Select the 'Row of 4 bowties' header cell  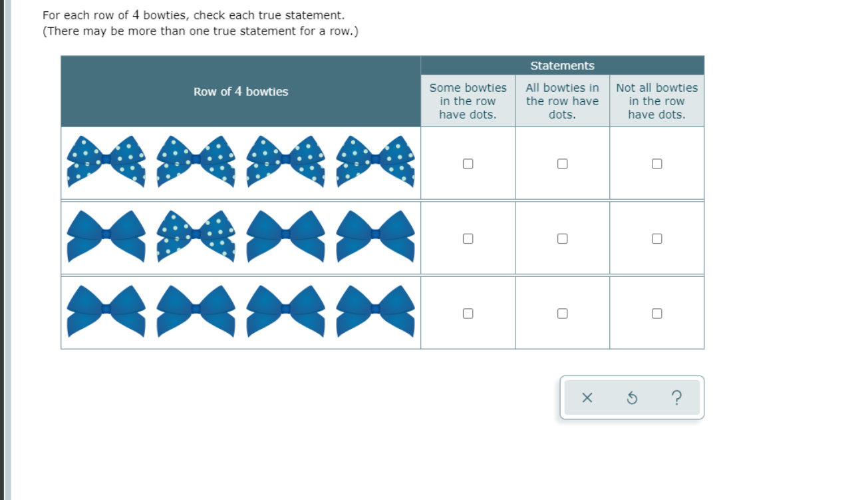(240, 92)
